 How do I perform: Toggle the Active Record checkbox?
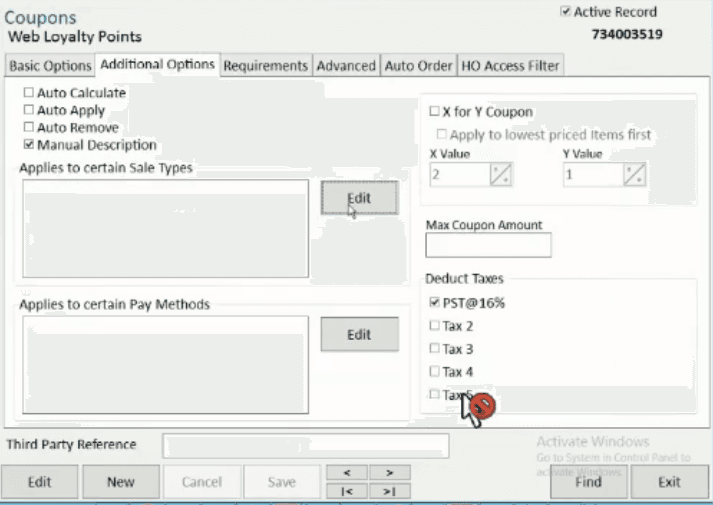tap(566, 12)
